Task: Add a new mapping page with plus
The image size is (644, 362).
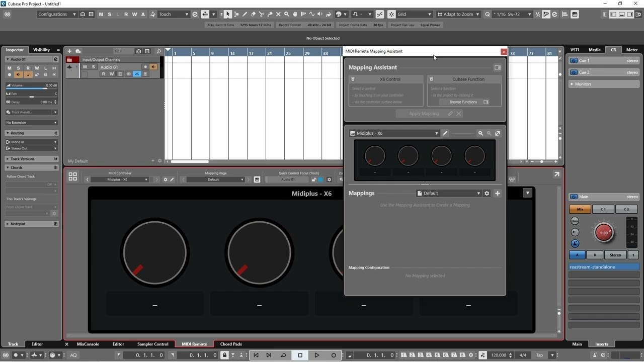Action: point(498,193)
